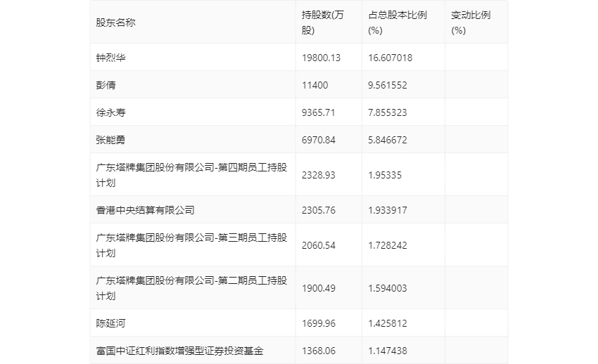This screenshot has width=598, height=364.
Task: Select shareholder name 钟烈华
Action: (x=110, y=58)
